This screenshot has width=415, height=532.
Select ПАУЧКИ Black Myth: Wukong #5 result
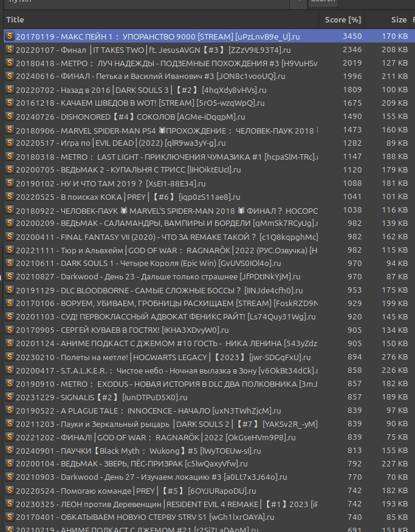[x=209, y=451]
